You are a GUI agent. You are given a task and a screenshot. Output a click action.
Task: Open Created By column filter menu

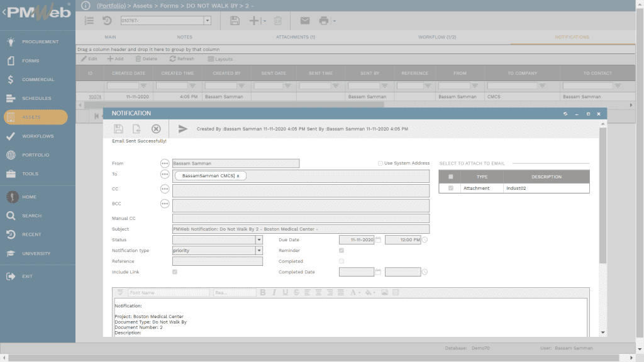click(x=241, y=85)
